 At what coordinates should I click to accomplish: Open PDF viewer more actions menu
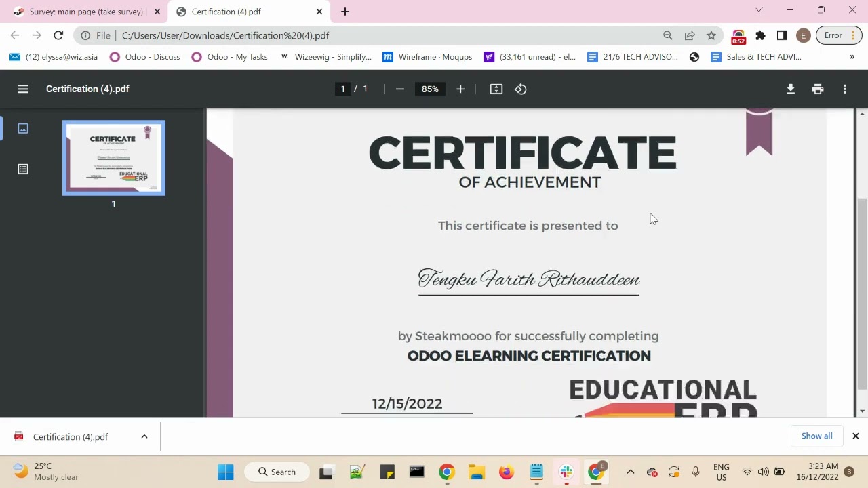pyautogui.click(x=845, y=89)
